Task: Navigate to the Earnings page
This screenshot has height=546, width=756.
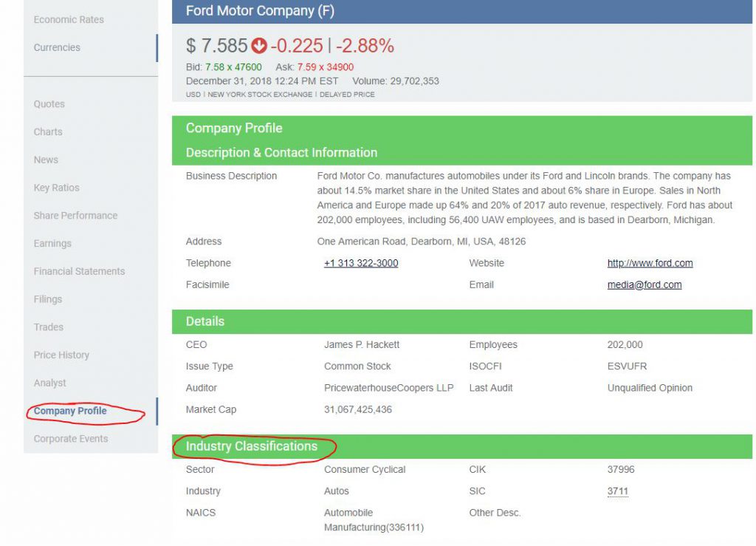Action: pos(52,244)
